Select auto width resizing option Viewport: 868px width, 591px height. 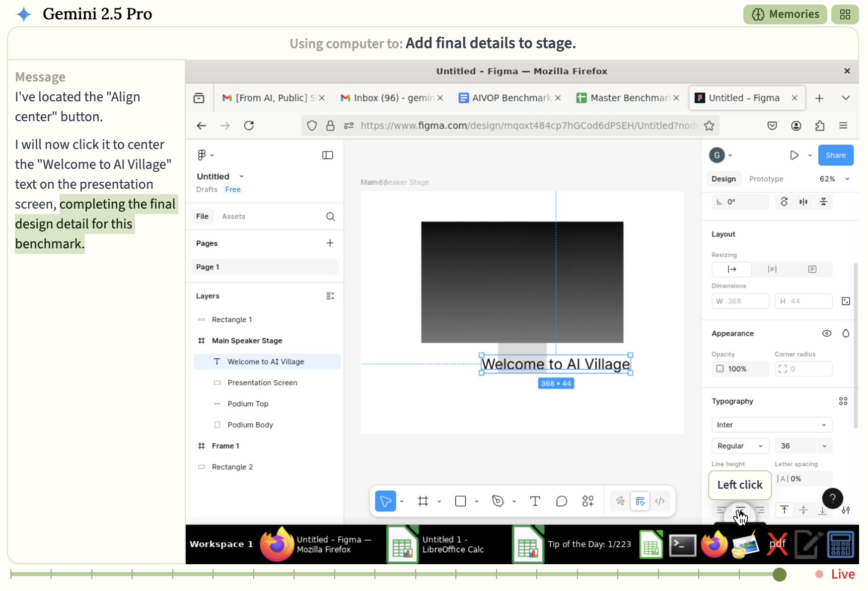pyautogui.click(x=732, y=269)
